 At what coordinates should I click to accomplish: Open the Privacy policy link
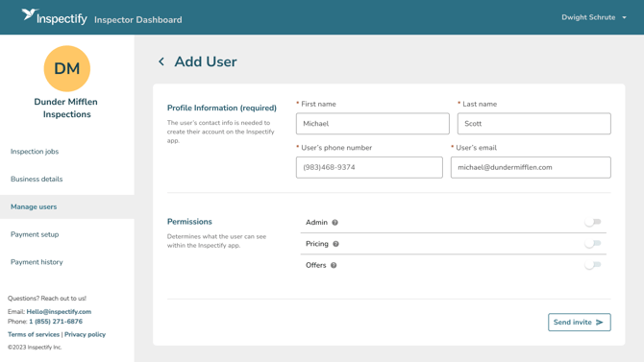[85, 334]
